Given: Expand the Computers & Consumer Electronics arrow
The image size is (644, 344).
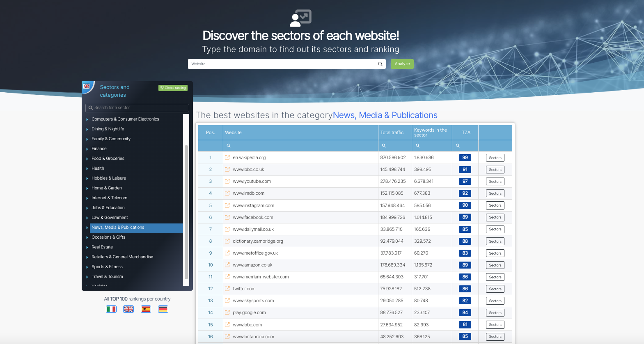Looking at the screenshot, I should 87,119.
